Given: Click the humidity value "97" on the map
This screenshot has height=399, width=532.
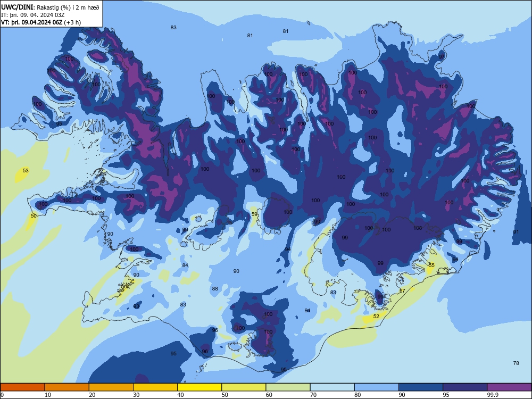Looking at the screenshot, I should (442, 57).
